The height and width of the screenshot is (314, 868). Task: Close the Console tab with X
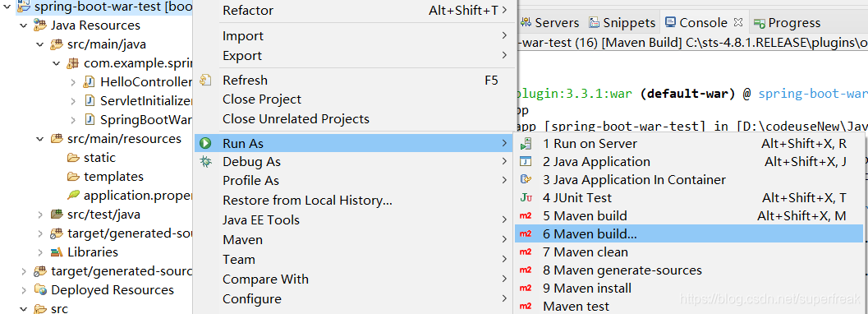click(x=737, y=22)
